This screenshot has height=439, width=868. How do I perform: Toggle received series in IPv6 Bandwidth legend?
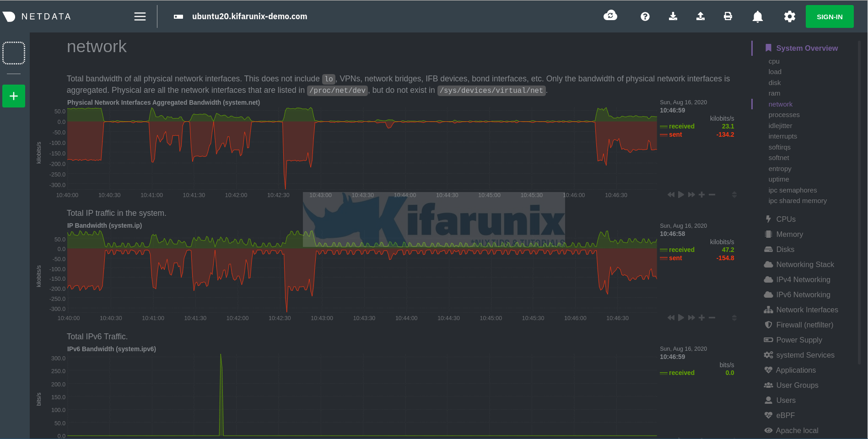click(x=681, y=373)
